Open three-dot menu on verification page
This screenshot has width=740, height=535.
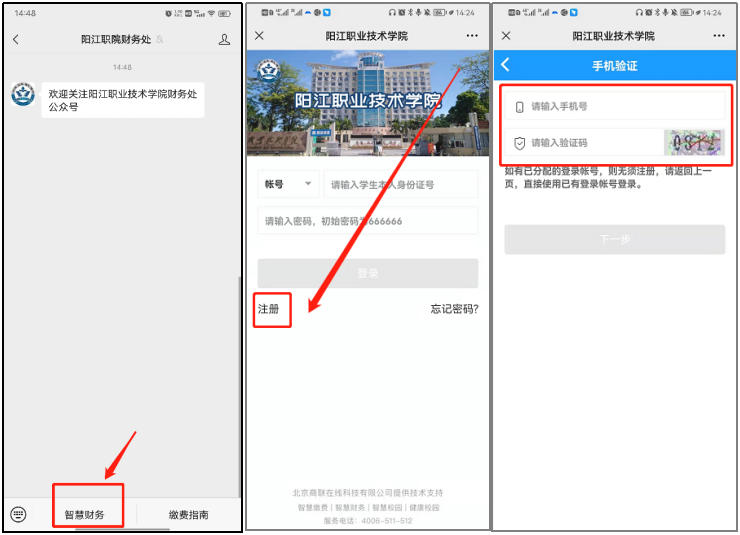(718, 35)
